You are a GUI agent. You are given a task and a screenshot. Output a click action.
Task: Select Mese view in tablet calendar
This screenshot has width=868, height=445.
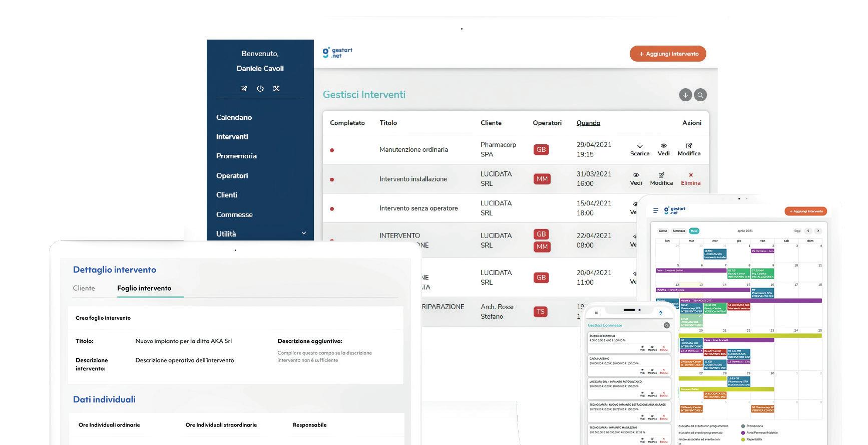pyautogui.click(x=694, y=231)
